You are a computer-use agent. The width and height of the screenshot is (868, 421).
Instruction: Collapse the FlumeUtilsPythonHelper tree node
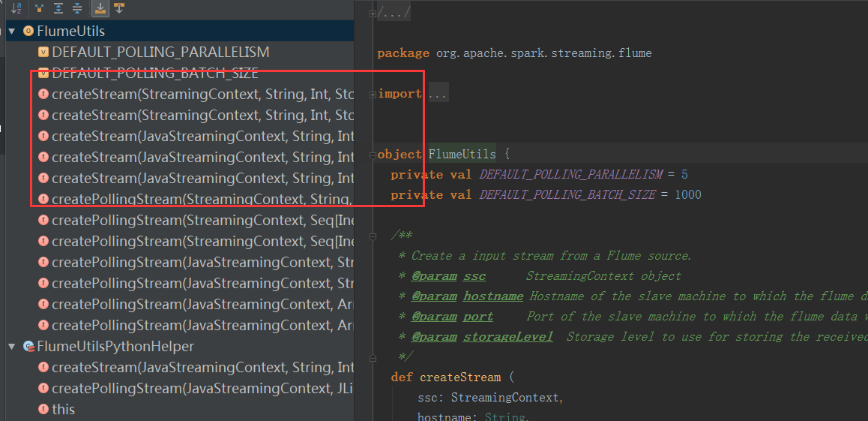tap(12, 347)
